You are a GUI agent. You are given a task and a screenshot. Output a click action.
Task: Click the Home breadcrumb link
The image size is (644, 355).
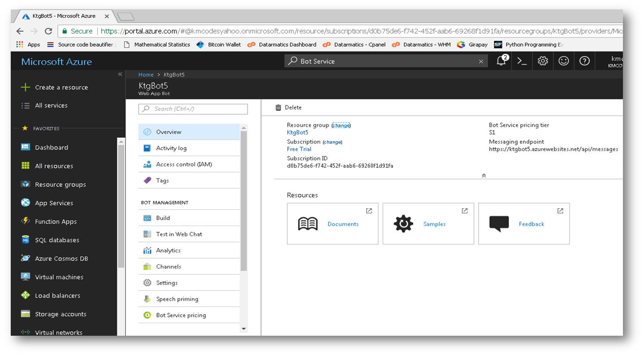(x=146, y=75)
